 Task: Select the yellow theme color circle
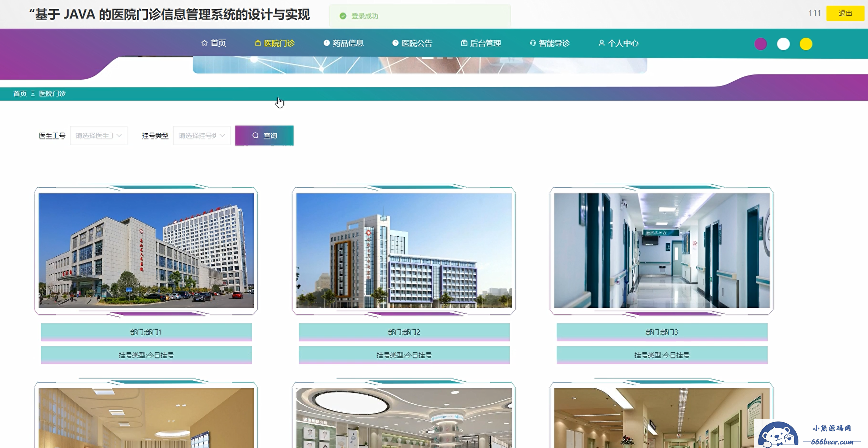tap(806, 44)
